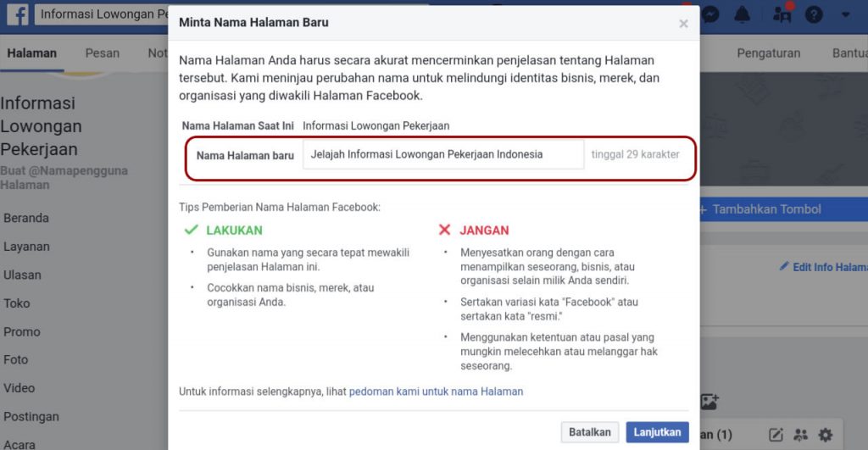Select Toko in the sidebar
The height and width of the screenshot is (450, 868).
(x=17, y=303)
